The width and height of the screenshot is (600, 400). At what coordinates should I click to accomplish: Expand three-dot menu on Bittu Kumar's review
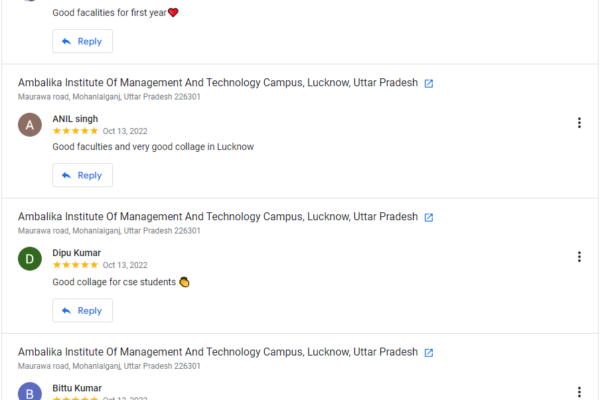click(x=579, y=392)
